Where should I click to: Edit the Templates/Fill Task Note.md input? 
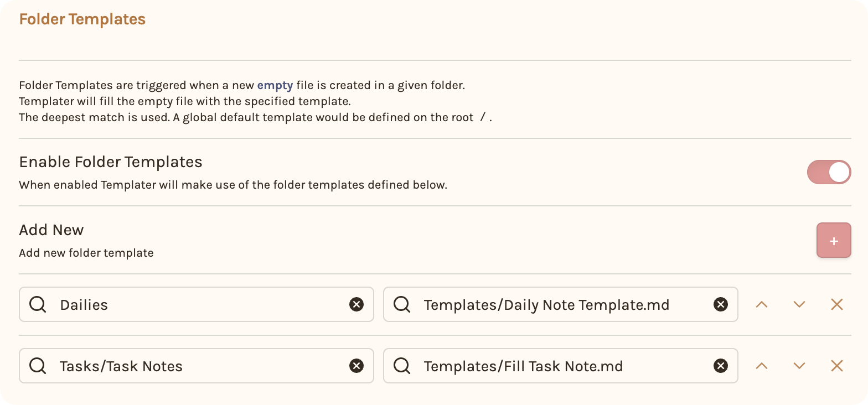(561, 366)
